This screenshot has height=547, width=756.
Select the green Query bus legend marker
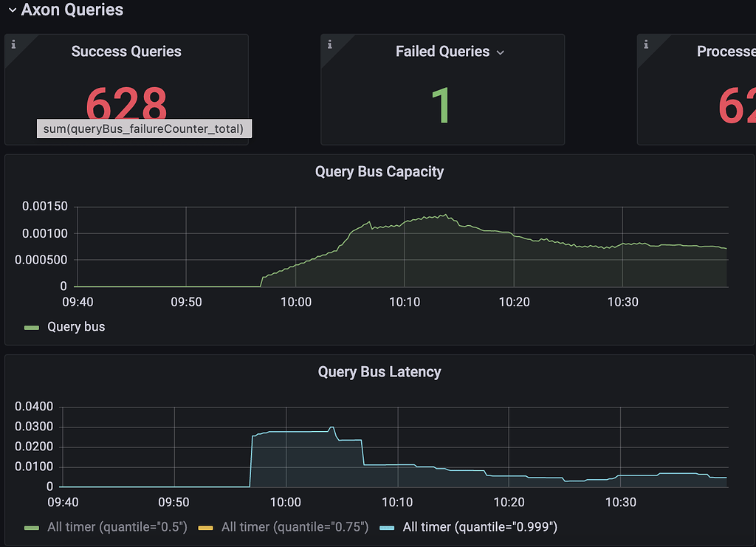coord(30,326)
